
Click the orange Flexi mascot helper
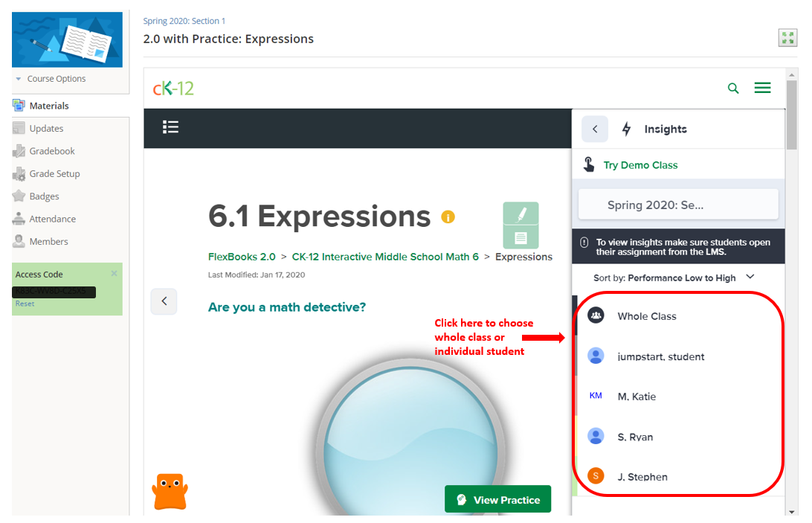pos(170,491)
